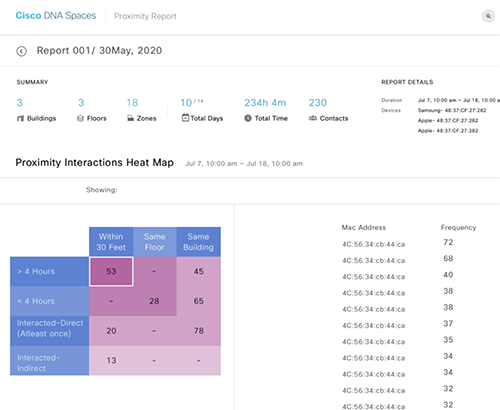Click the Contacts people icon
This screenshot has width=500, height=410.
pyautogui.click(x=313, y=118)
